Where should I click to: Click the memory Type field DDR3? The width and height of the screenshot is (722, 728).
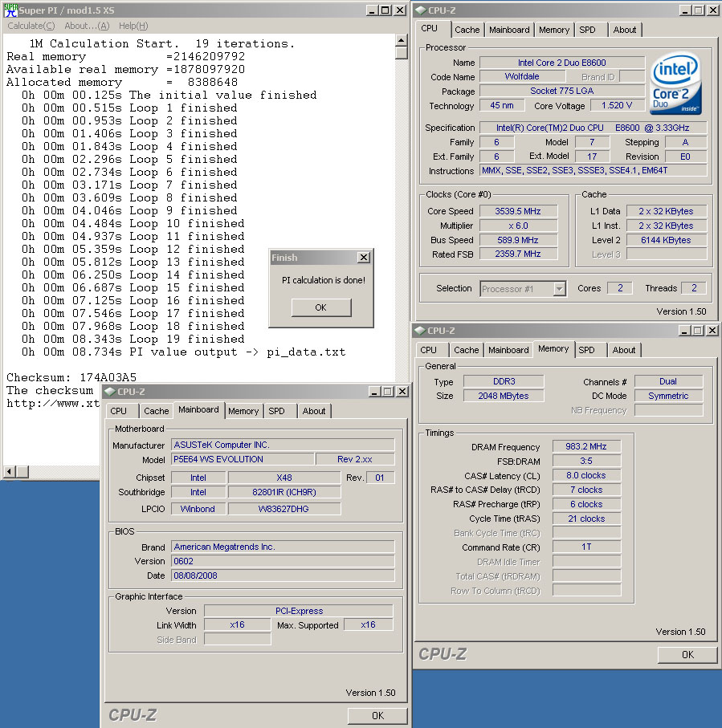coord(504,381)
